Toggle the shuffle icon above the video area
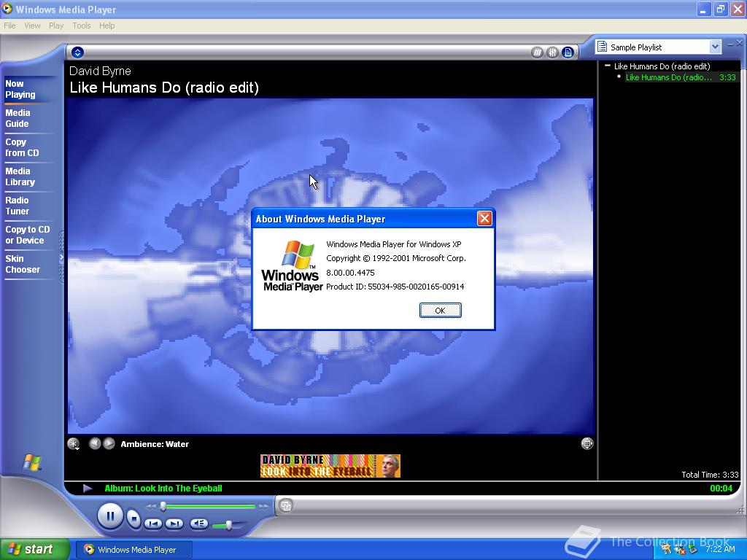The height and width of the screenshot is (560, 747). pyautogui.click(x=537, y=52)
